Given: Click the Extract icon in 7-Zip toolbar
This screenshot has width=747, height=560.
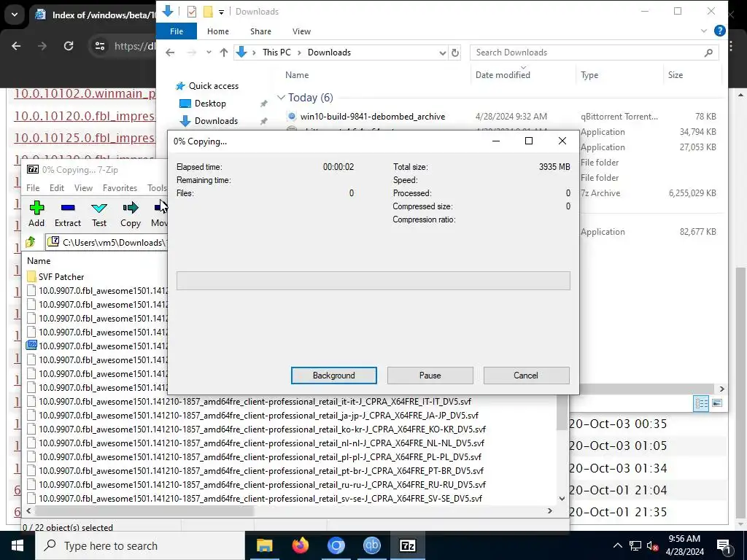Looking at the screenshot, I should coord(68,214).
